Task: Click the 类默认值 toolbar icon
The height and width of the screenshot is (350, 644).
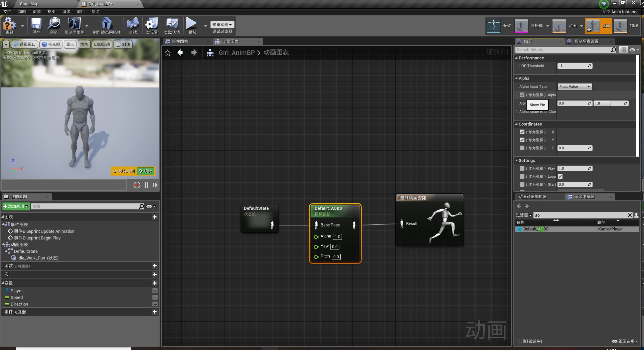Action: tap(172, 25)
